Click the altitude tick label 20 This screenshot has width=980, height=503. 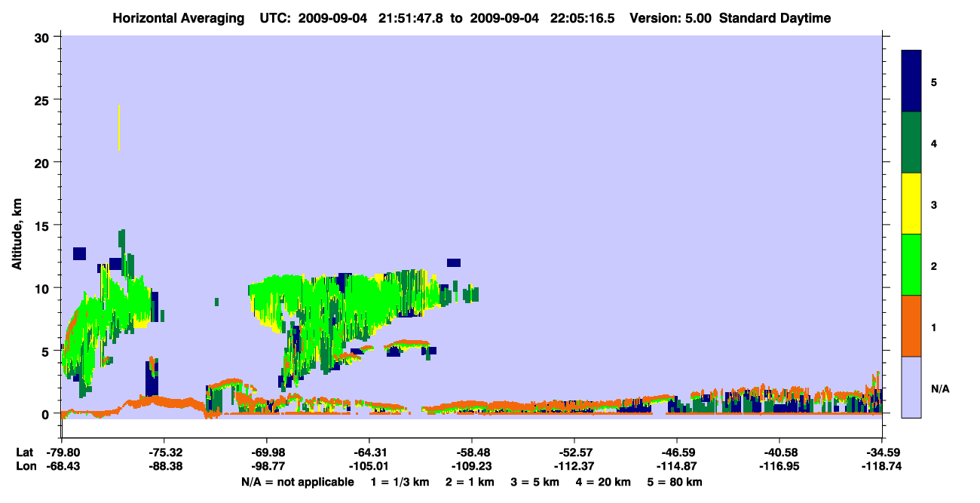click(x=44, y=162)
